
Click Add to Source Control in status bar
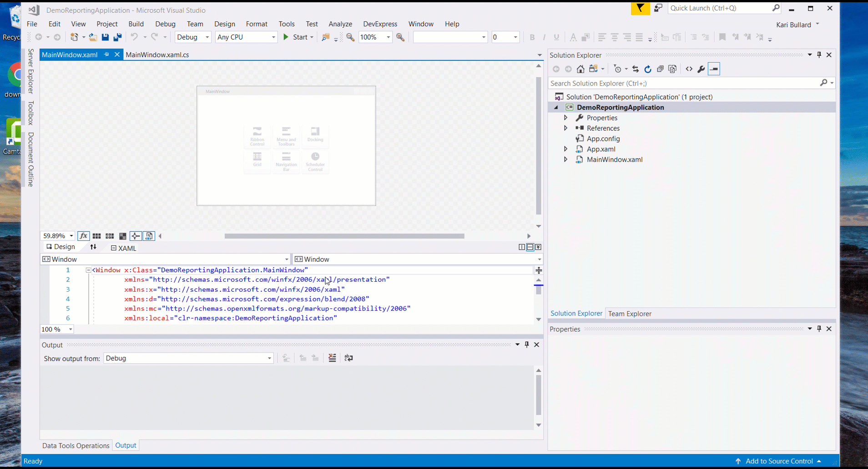tap(779, 461)
